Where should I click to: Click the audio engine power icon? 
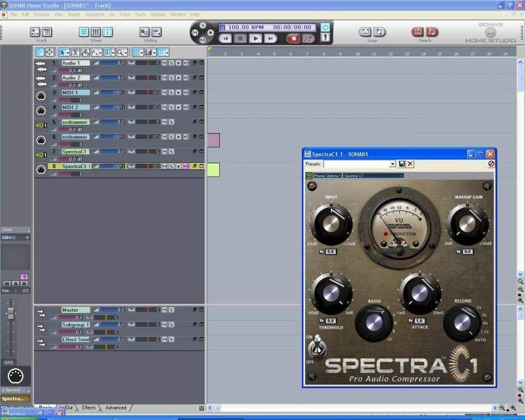[325, 27]
